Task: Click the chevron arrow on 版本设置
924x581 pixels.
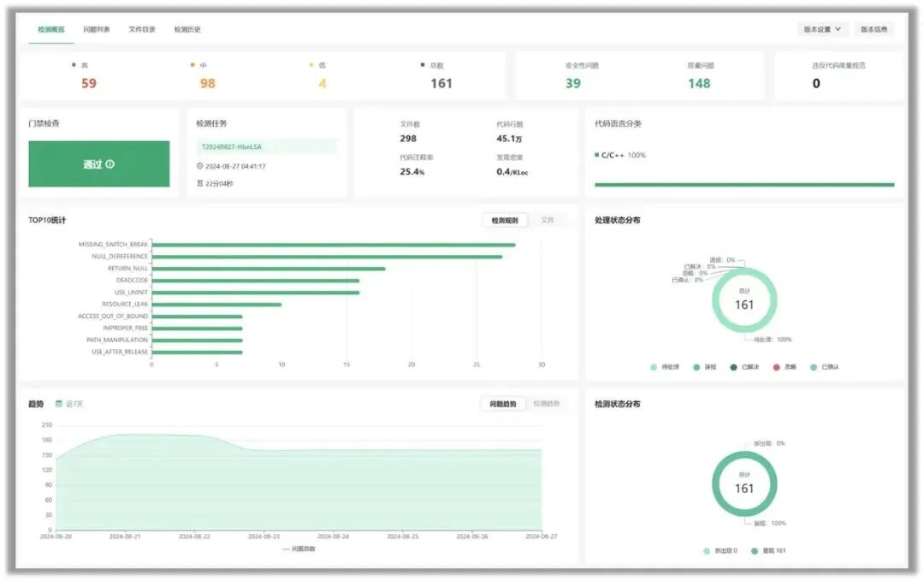Action: [838, 29]
